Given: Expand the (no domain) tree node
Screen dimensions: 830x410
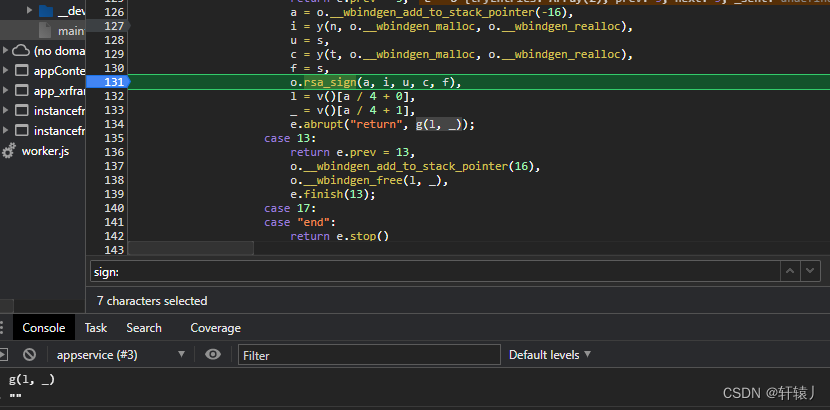Looking at the screenshot, I should pos(6,51).
